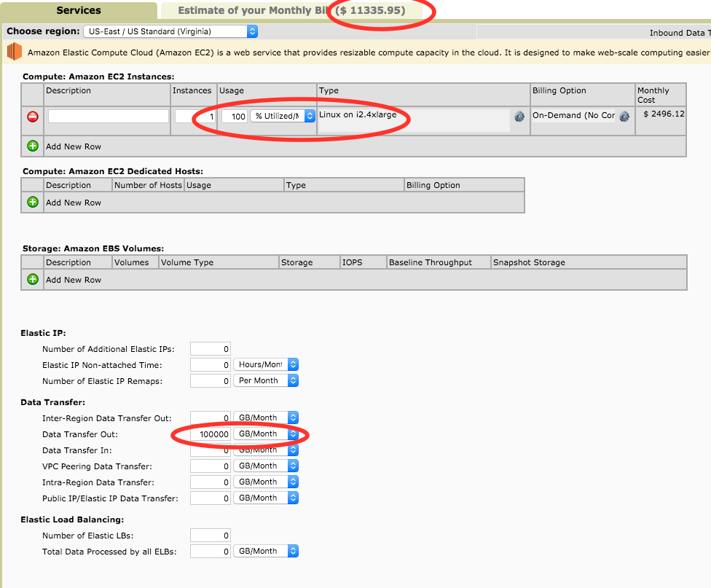Add a new EC2 Instances row with green plus
This screenshot has width=711, height=588.
click(33, 146)
